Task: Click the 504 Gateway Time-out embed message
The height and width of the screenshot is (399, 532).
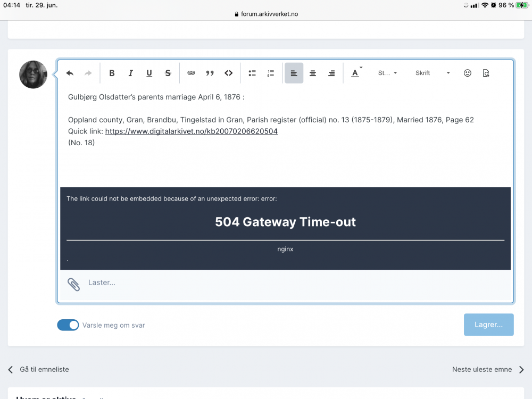Action: click(285, 222)
